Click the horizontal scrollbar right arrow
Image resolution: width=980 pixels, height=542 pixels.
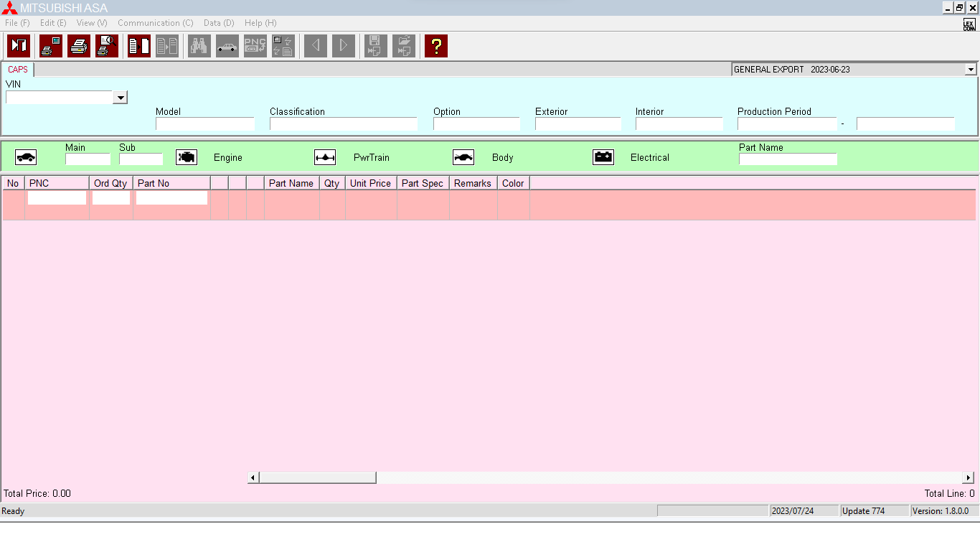pyautogui.click(x=968, y=477)
